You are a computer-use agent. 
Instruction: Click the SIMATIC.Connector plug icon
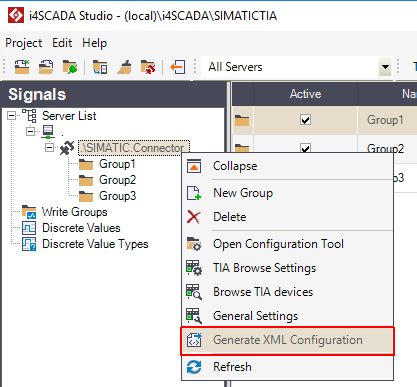pyautogui.click(x=67, y=148)
